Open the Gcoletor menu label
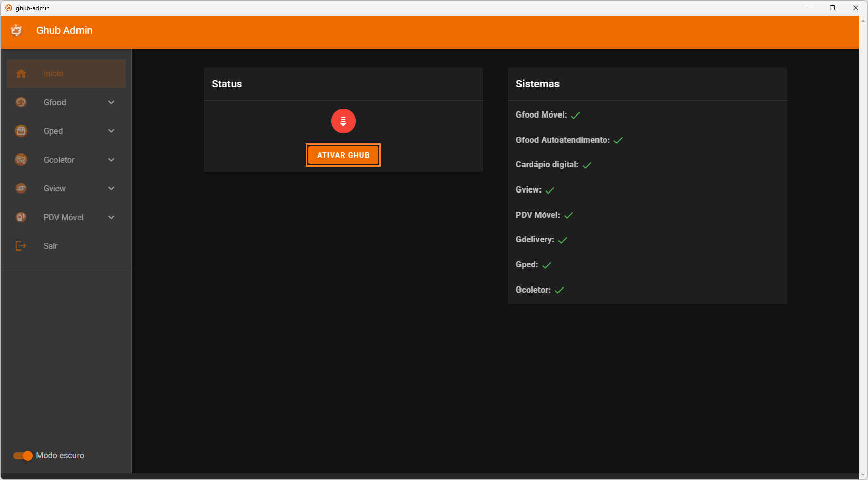The height and width of the screenshot is (480, 868). click(59, 160)
